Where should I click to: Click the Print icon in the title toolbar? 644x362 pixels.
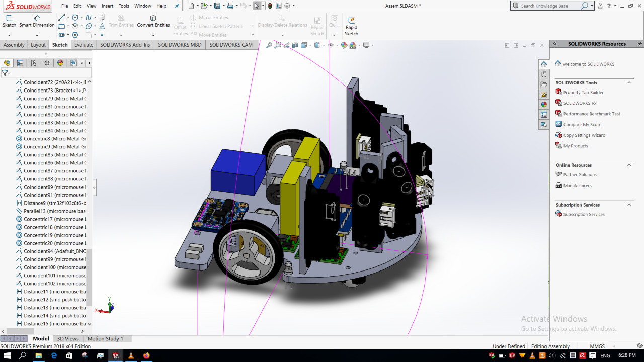(x=230, y=6)
